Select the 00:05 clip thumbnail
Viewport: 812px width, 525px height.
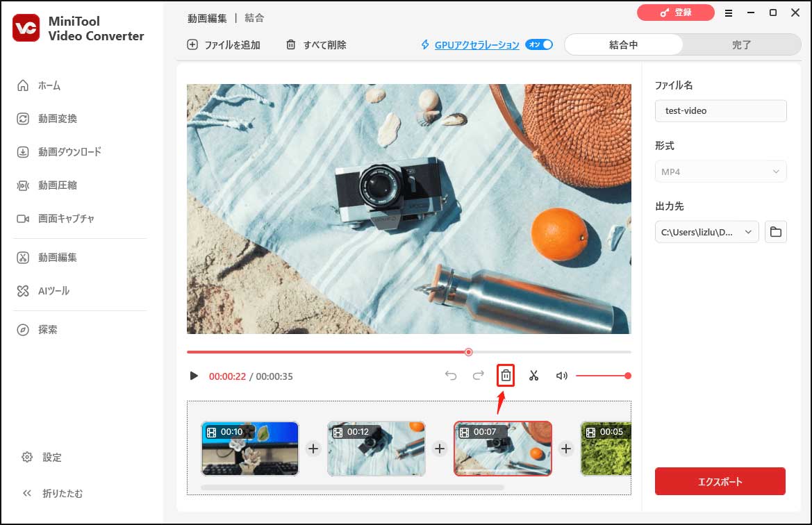coord(606,449)
